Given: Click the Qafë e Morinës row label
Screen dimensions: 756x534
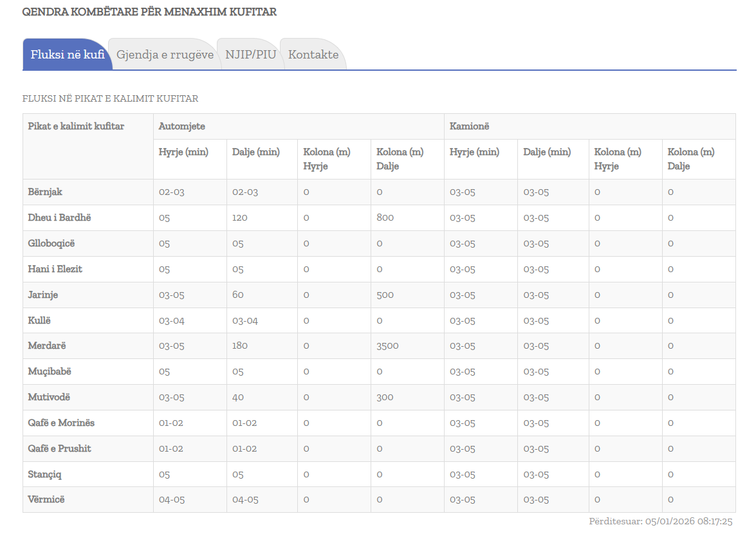Looking at the screenshot, I should tap(61, 423).
